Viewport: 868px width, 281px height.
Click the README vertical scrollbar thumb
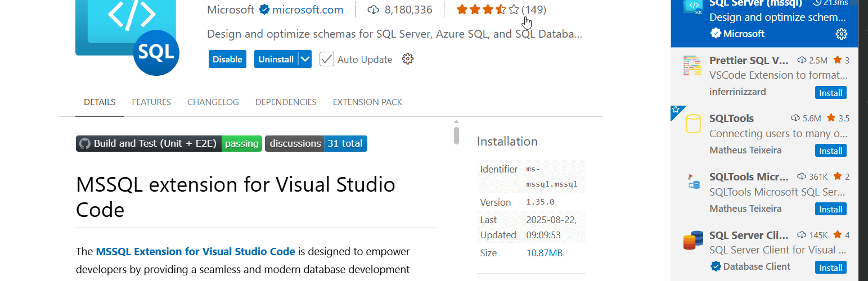point(456,135)
